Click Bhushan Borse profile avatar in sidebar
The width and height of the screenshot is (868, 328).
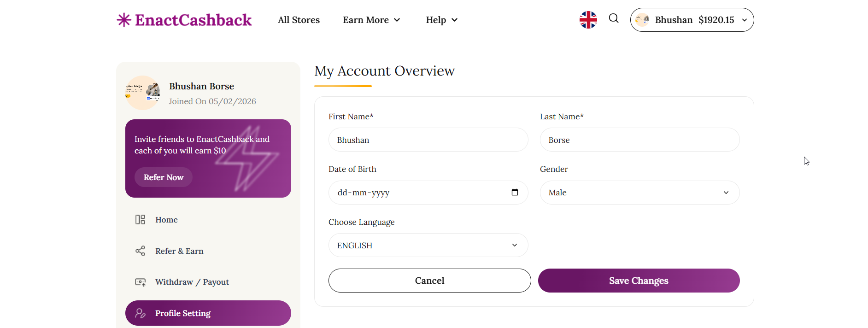point(142,93)
